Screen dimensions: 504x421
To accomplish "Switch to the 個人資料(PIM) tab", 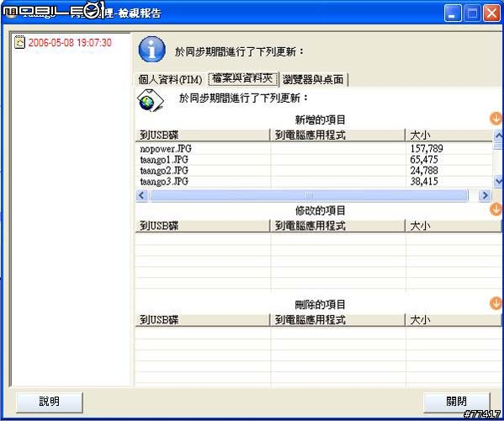I will [170, 79].
